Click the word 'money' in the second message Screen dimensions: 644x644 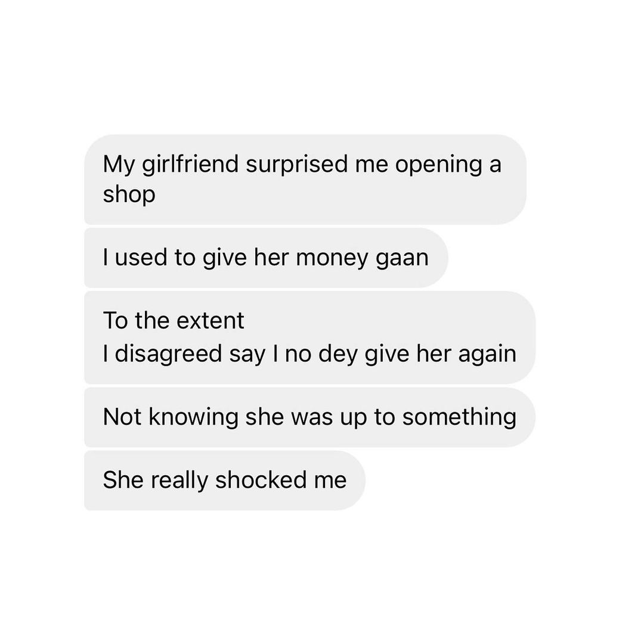pos(332,259)
